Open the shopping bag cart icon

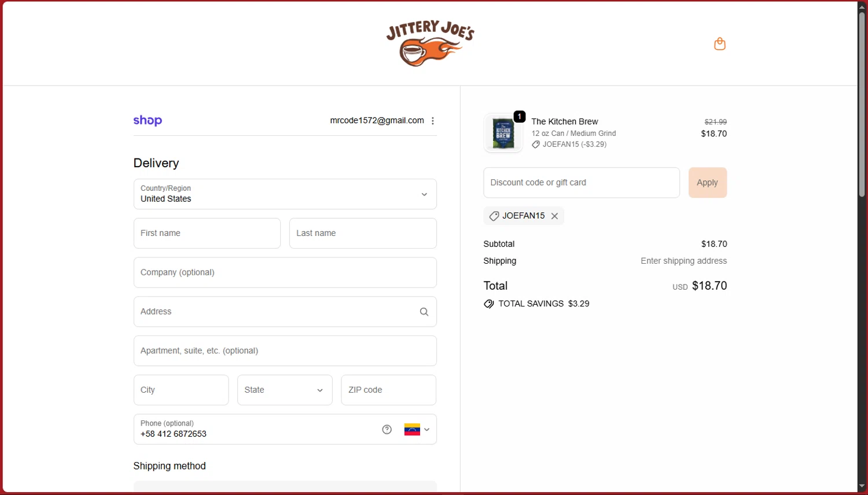(x=719, y=44)
